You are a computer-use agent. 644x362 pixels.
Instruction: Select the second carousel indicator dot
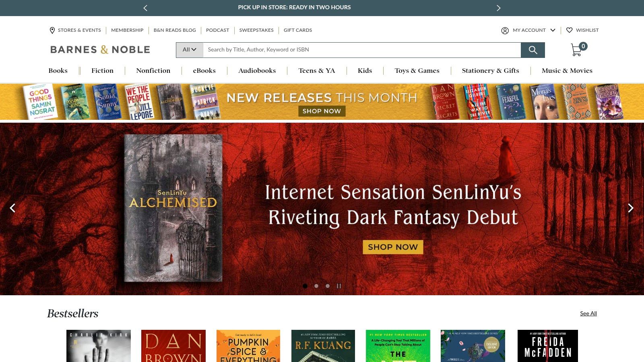click(x=316, y=286)
